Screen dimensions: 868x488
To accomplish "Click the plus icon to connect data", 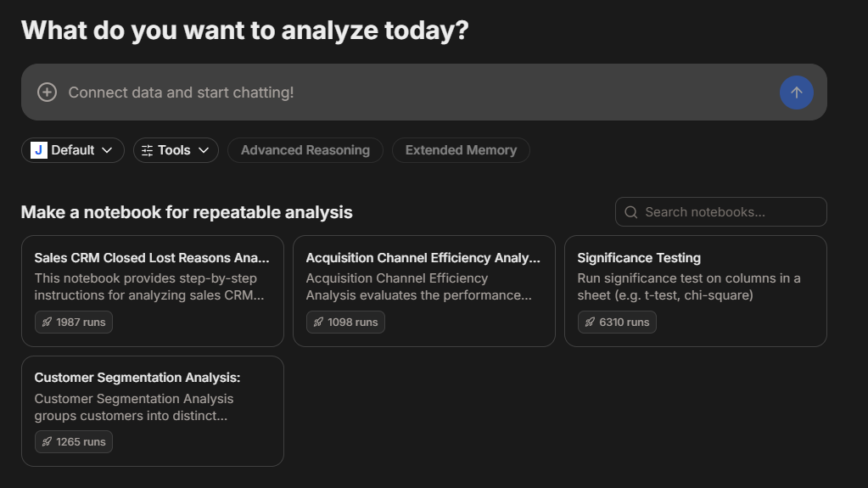I will 48,93.
